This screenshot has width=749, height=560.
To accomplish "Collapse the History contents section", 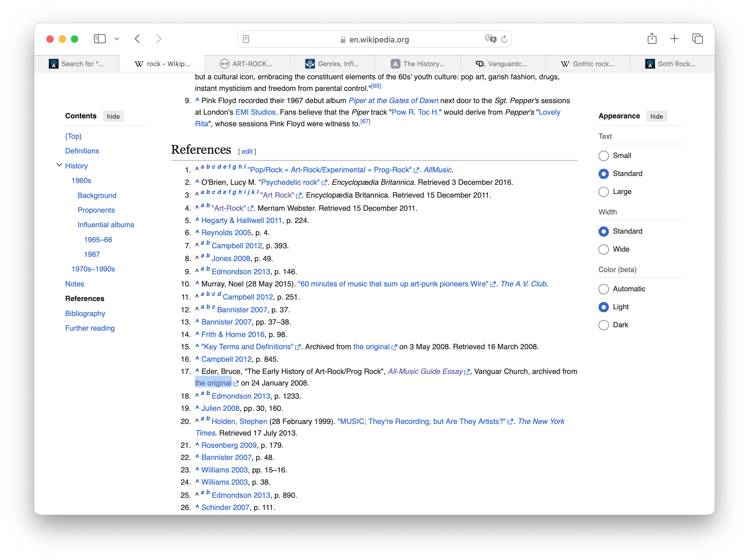I will pos(59,165).
